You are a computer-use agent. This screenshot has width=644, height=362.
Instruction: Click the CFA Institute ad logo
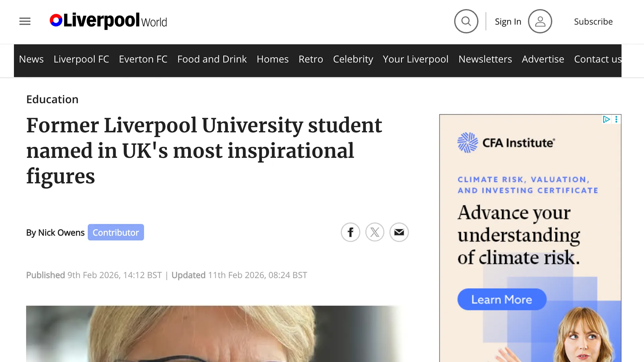(506, 142)
